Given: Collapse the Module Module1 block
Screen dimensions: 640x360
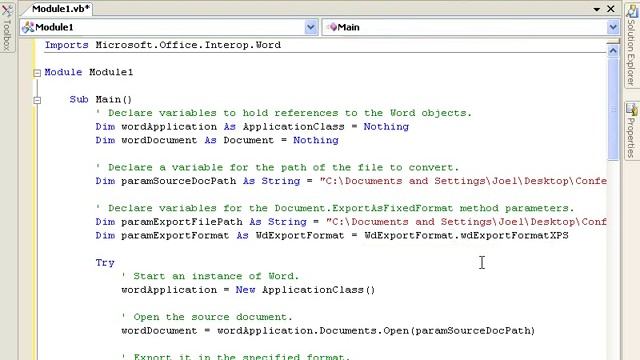Looking at the screenshot, I should 37,73.
